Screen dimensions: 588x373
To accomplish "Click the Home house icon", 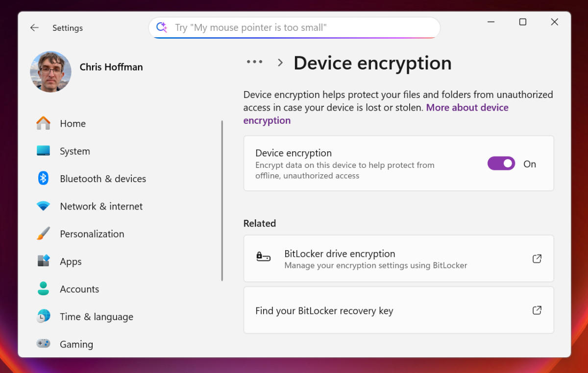I will tap(43, 123).
